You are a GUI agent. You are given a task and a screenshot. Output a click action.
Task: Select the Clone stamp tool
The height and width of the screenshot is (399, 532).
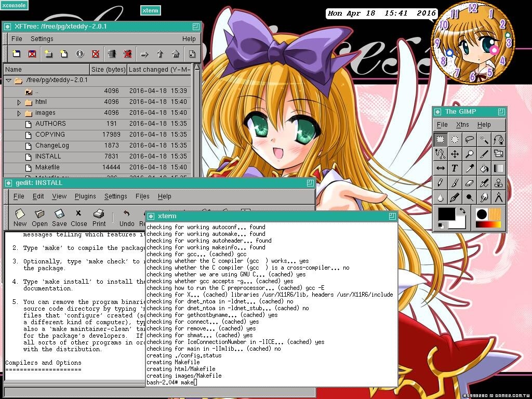tap(499, 183)
